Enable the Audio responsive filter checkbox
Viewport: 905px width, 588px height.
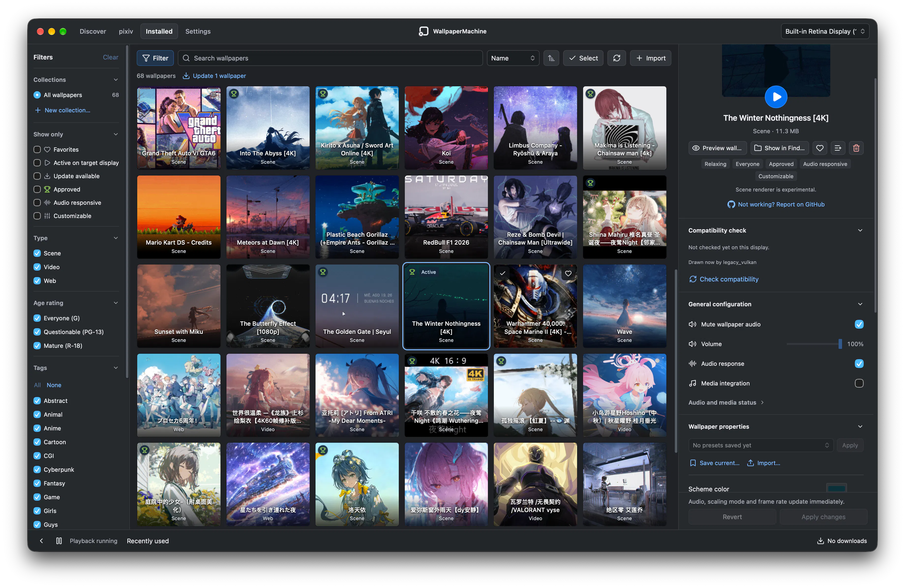(x=37, y=203)
